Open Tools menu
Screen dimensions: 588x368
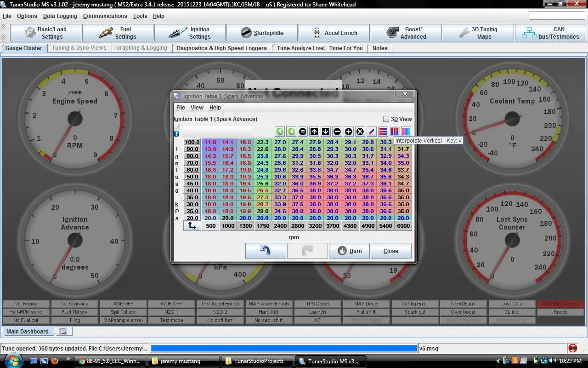pyautogui.click(x=140, y=16)
